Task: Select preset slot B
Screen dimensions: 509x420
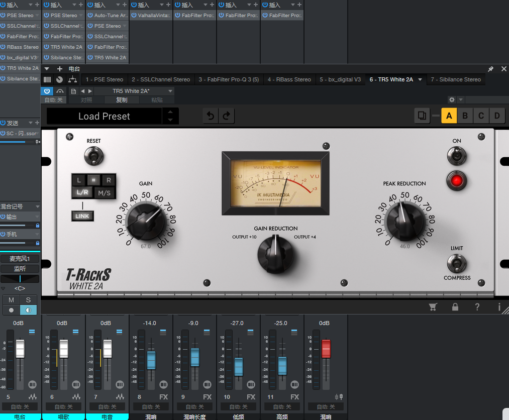Action: tap(465, 116)
